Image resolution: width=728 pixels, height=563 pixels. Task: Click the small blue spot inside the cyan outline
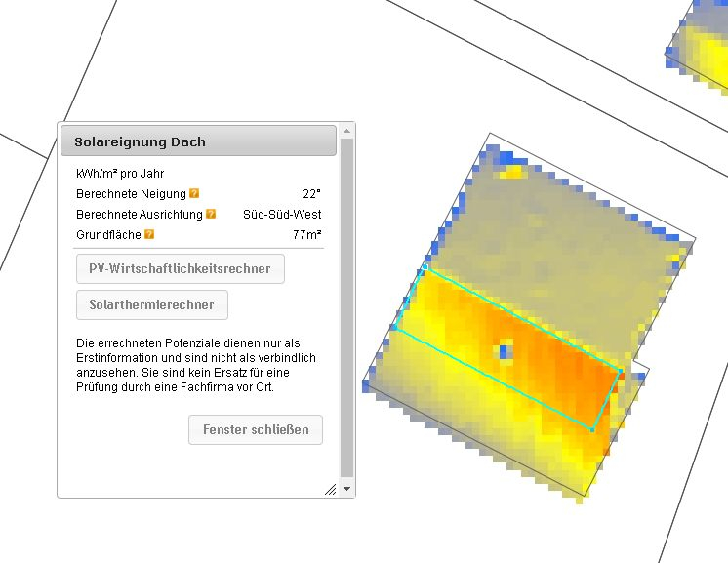[505, 348]
